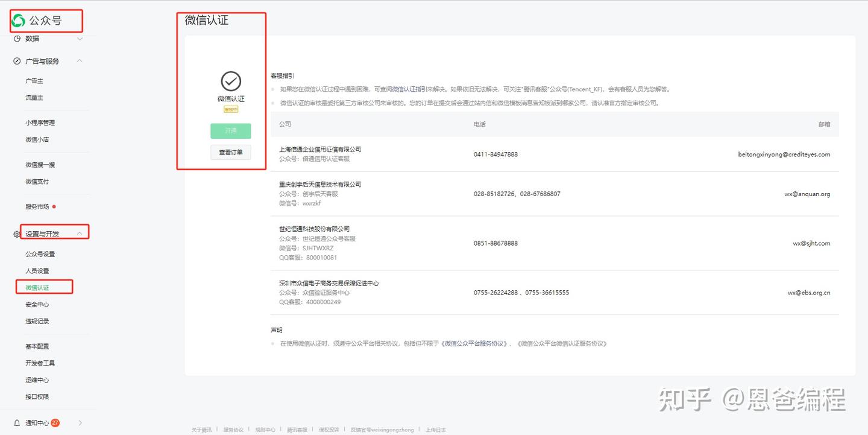Open 服务市场 in the sidebar

tap(37, 207)
